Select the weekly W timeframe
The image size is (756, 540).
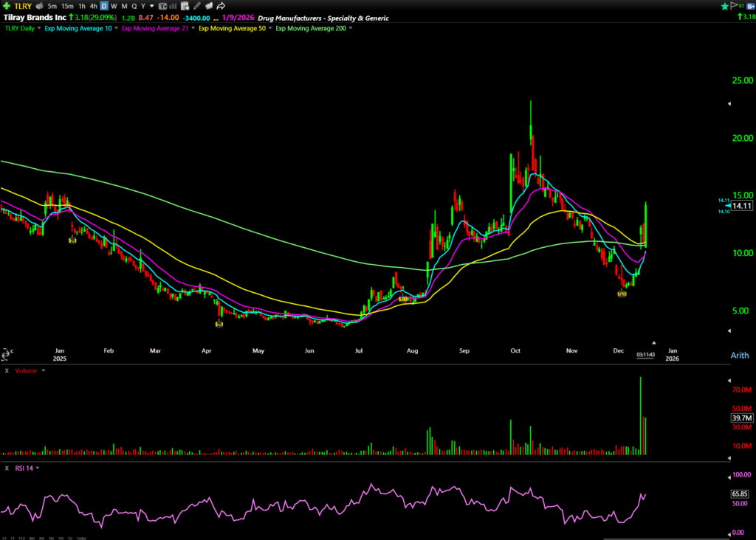tap(114, 6)
